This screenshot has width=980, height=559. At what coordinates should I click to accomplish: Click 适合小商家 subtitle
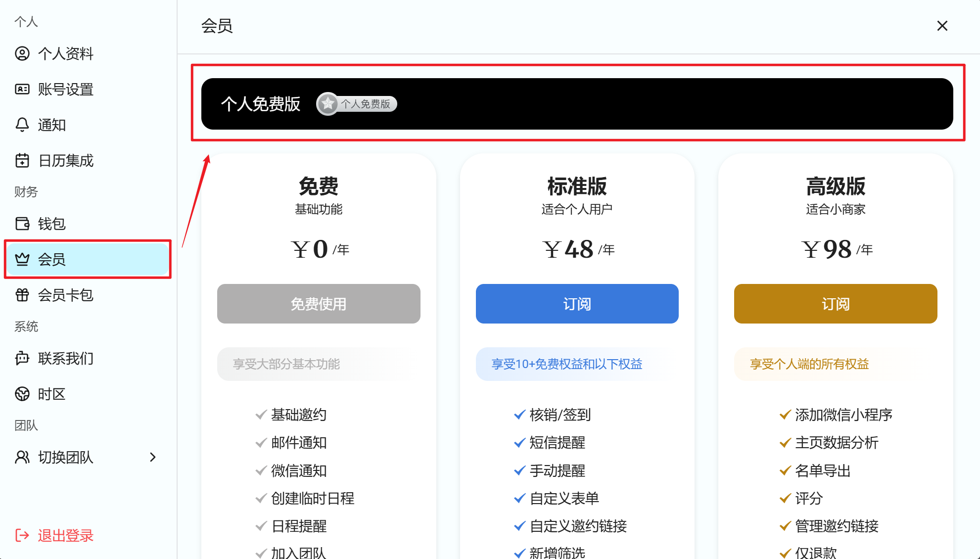836,209
